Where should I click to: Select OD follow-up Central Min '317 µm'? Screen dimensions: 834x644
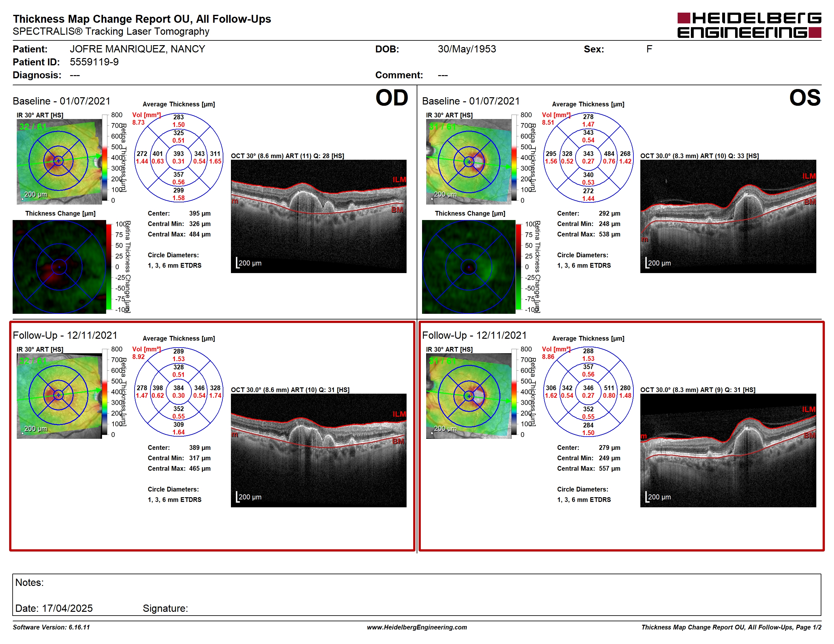(x=200, y=458)
